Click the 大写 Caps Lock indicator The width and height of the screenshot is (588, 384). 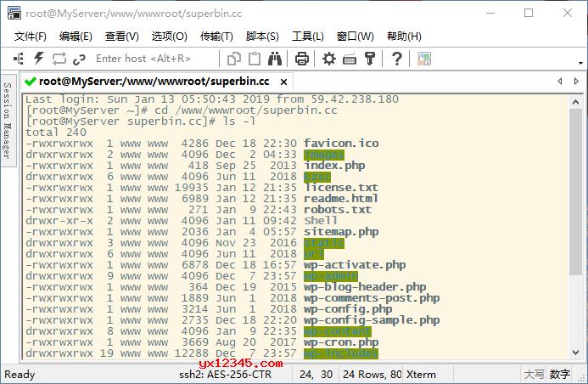(534, 375)
